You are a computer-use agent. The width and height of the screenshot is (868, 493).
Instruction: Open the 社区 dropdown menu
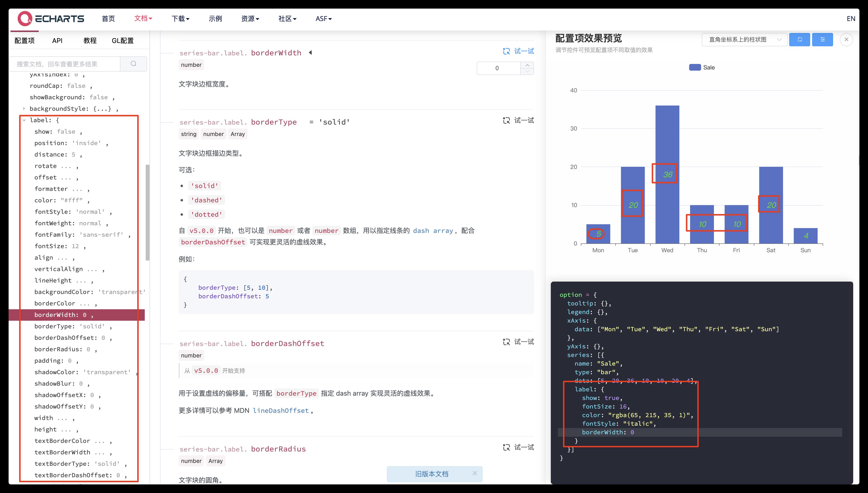coord(287,19)
